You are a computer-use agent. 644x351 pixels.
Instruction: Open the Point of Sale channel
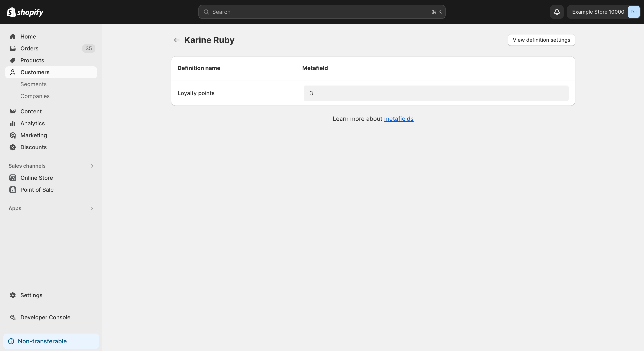tap(51, 190)
